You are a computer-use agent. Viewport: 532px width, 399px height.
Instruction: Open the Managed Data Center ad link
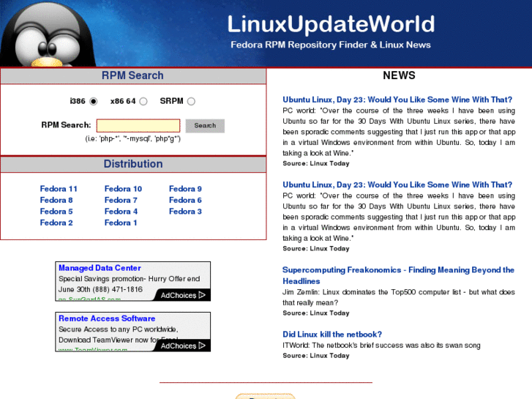tap(100, 268)
